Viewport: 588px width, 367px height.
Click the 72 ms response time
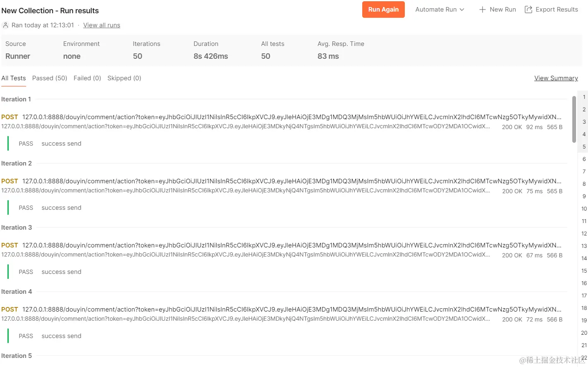pyautogui.click(x=534, y=319)
